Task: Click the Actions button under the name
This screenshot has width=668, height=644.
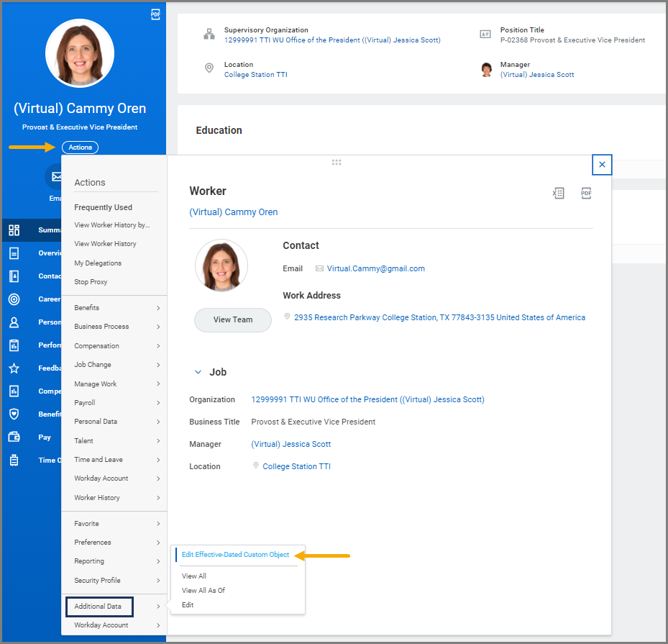Action: [x=80, y=148]
